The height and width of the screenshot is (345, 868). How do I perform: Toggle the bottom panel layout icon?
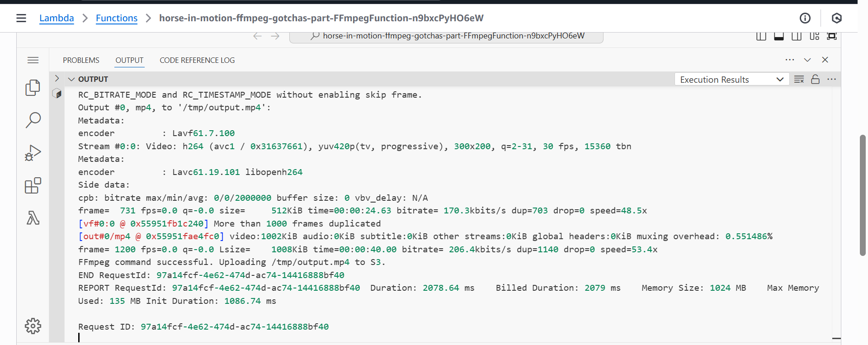pyautogui.click(x=779, y=36)
